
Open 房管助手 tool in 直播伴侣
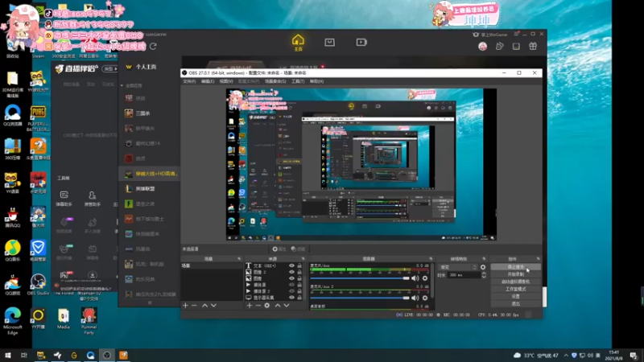[92, 198]
